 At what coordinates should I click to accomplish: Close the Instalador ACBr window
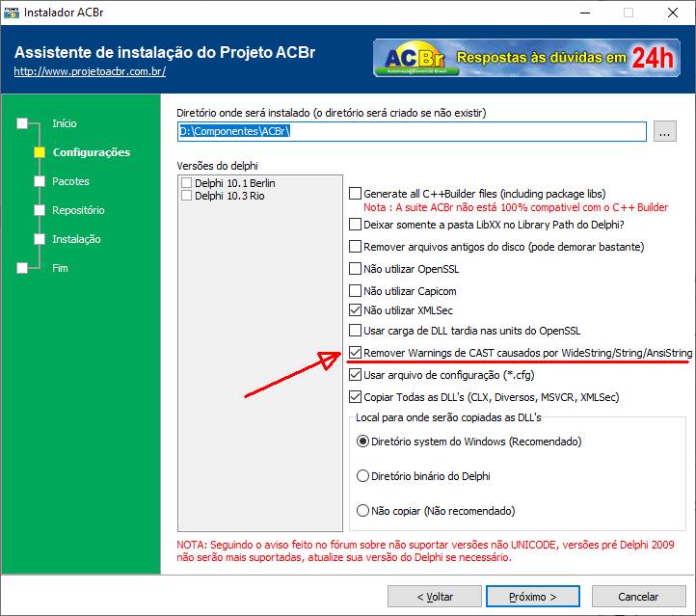click(x=673, y=13)
